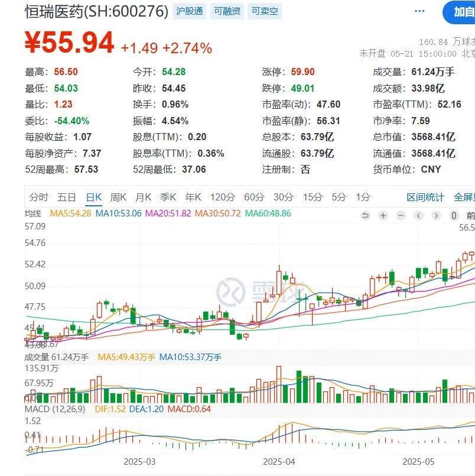Click the 52周最低 value 37.06
This screenshot has width=475, height=476.
194,169
